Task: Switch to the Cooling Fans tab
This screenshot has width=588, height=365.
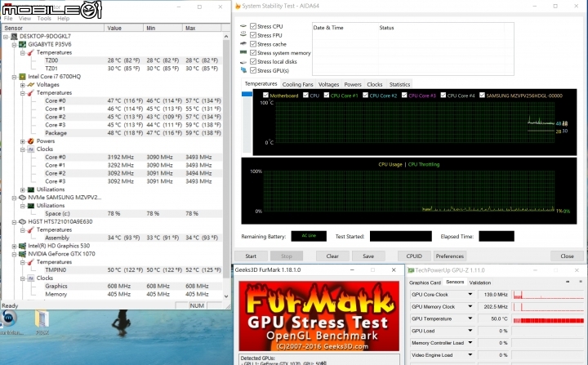Action: coord(297,84)
